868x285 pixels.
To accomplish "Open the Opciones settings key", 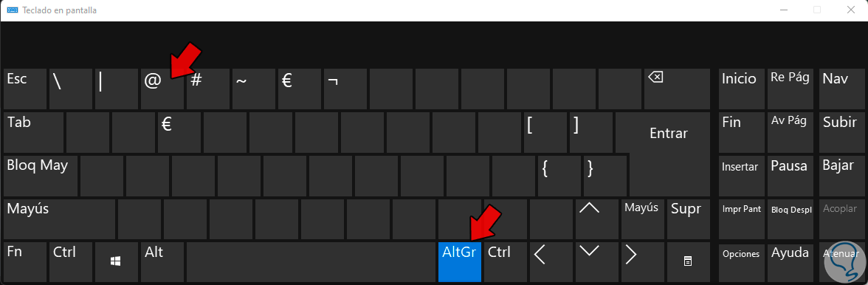I will coord(741,262).
